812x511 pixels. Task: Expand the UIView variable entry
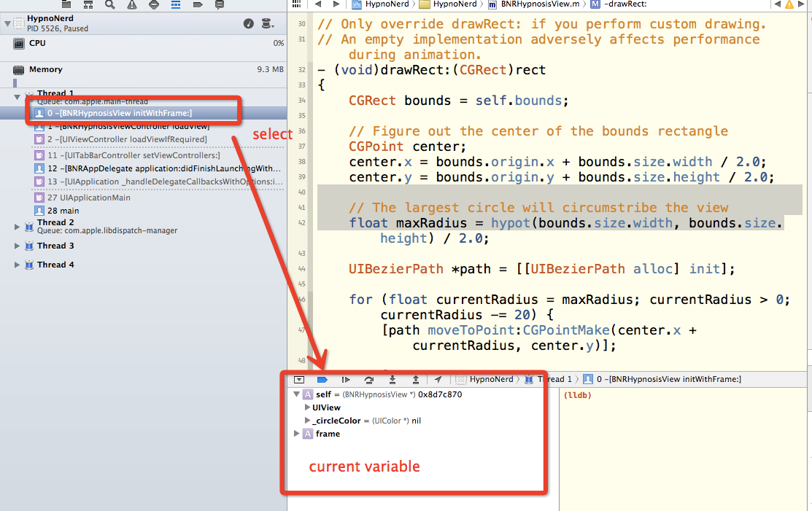click(x=307, y=407)
